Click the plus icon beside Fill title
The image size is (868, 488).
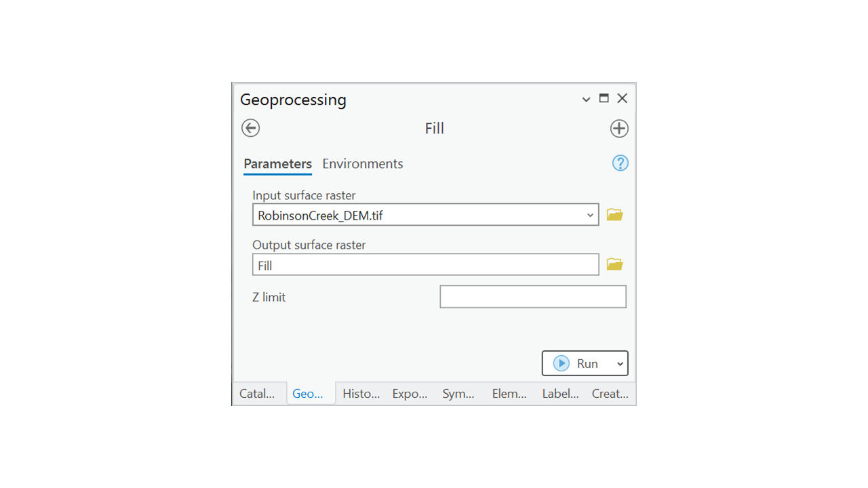618,128
